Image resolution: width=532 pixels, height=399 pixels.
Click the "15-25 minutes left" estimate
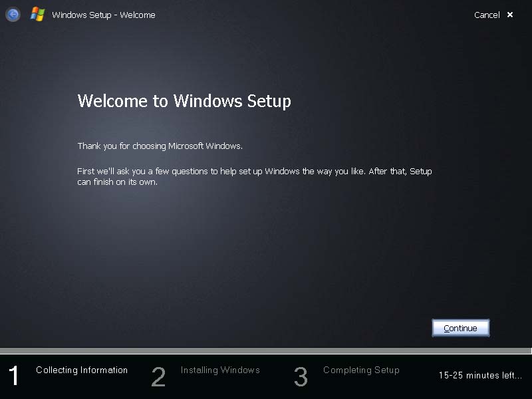480,375
